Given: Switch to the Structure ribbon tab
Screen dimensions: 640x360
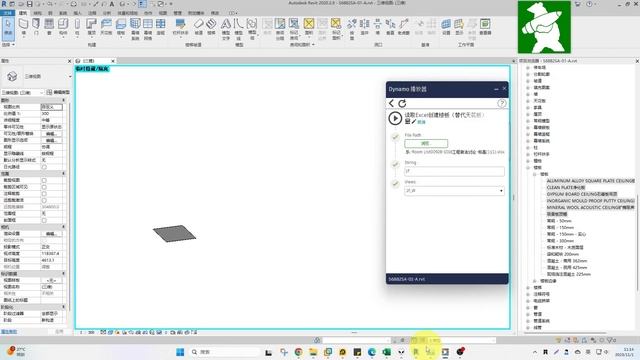Looking at the screenshot, I should [x=37, y=13].
